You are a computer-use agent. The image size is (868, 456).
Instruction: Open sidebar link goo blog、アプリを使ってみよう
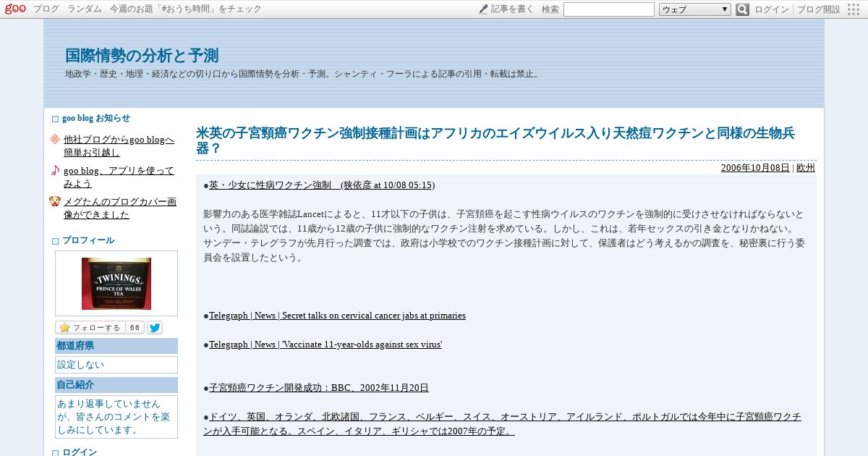tap(119, 177)
